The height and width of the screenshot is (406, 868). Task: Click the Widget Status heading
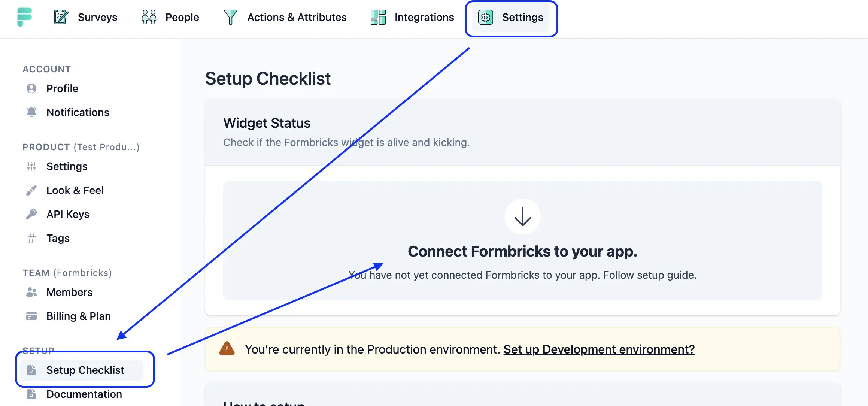click(267, 123)
